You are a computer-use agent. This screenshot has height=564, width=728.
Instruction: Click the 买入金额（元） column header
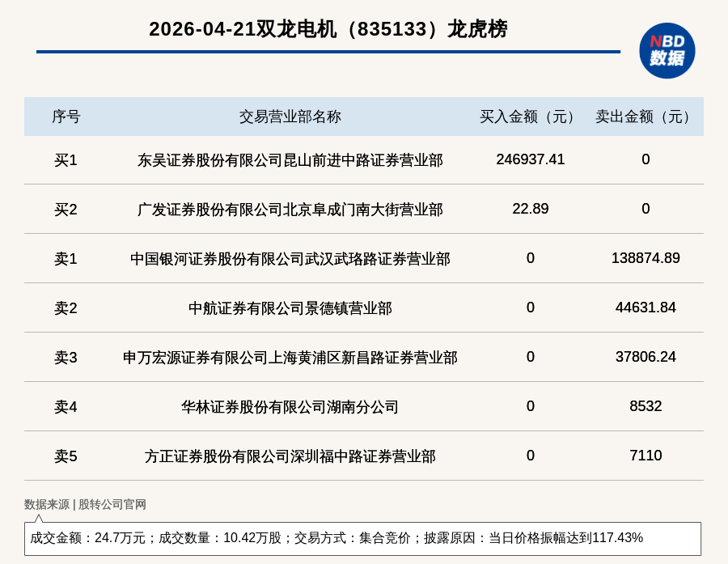530,117
